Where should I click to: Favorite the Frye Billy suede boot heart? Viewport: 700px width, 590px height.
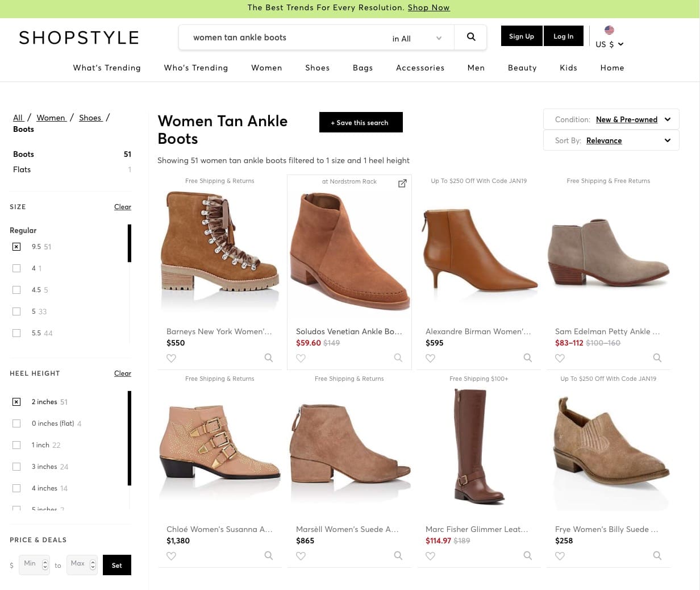(560, 556)
